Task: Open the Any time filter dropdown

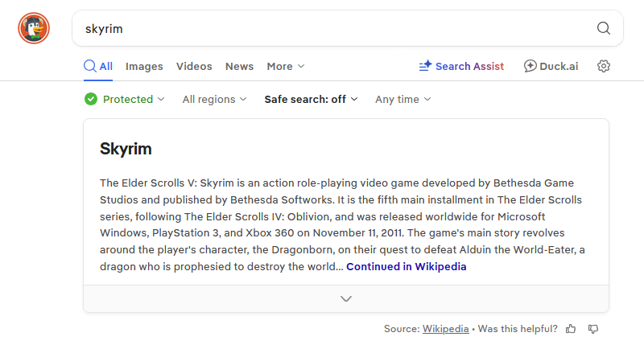Action: click(x=403, y=99)
